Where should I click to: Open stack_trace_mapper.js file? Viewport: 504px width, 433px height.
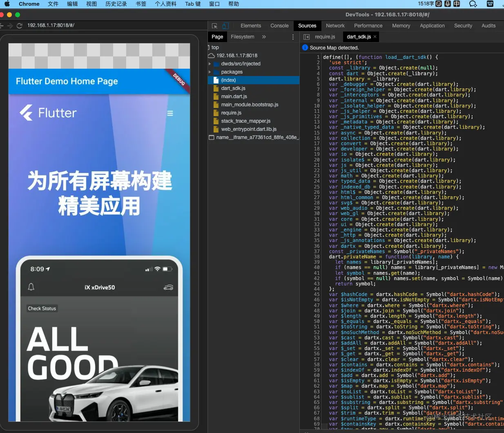[x=246, y=121]
